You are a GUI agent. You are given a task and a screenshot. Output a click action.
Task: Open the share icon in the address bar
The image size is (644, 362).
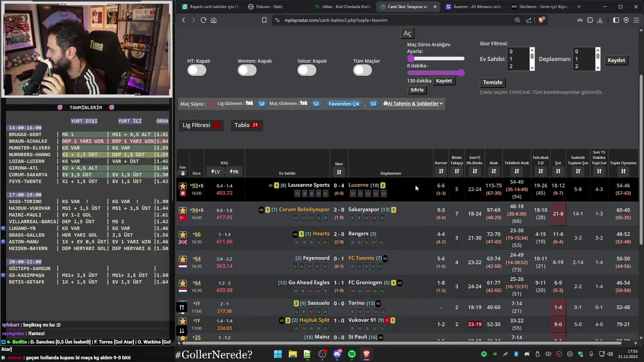[529, 20]
